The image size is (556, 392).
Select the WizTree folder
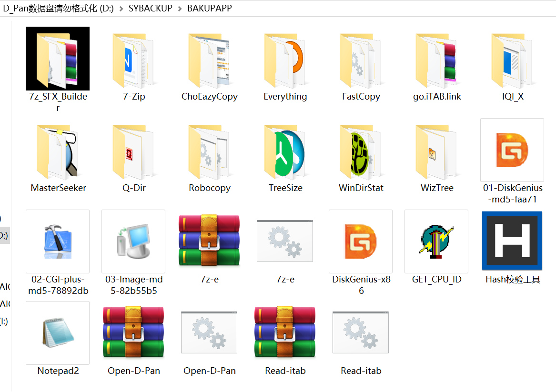[x=437, y=151]
